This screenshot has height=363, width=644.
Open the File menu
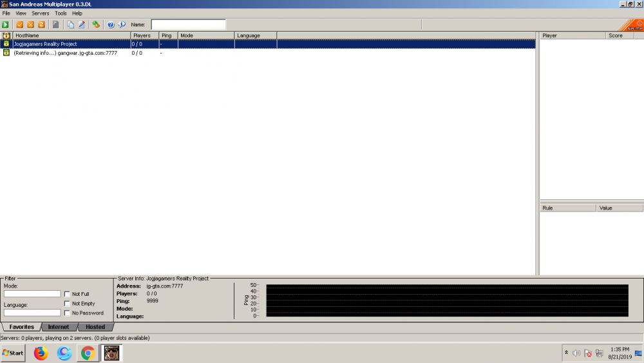coord(6,13)
